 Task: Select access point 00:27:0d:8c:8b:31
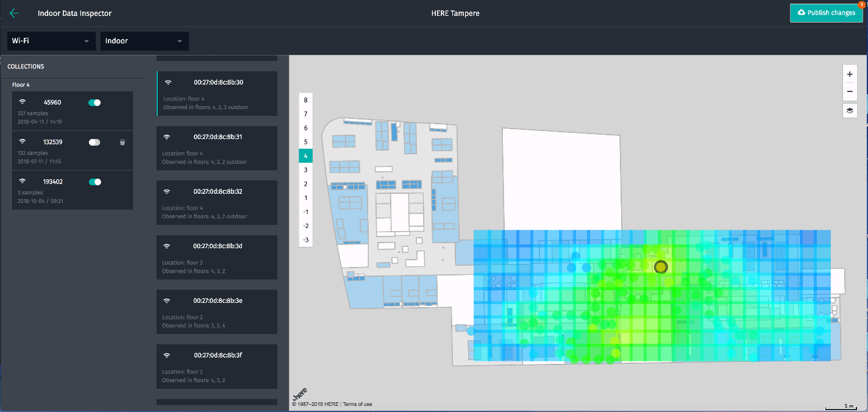point(217,148)
